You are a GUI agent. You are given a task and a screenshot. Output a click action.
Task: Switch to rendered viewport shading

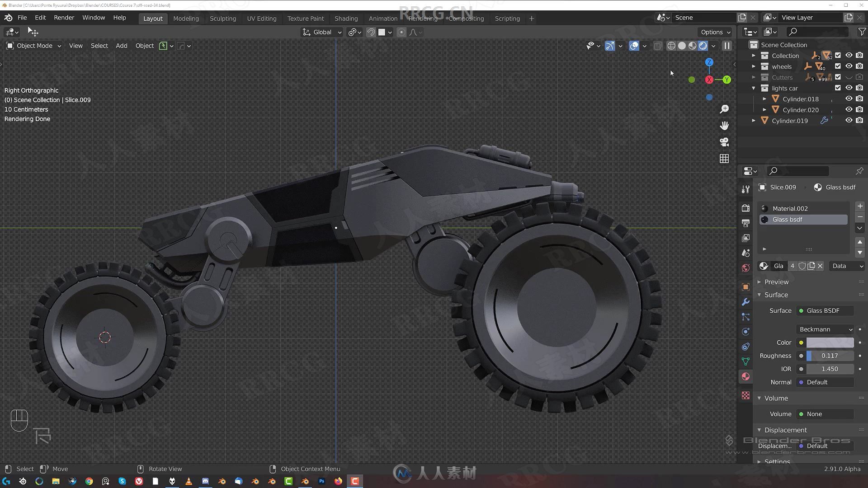(703, 46)
